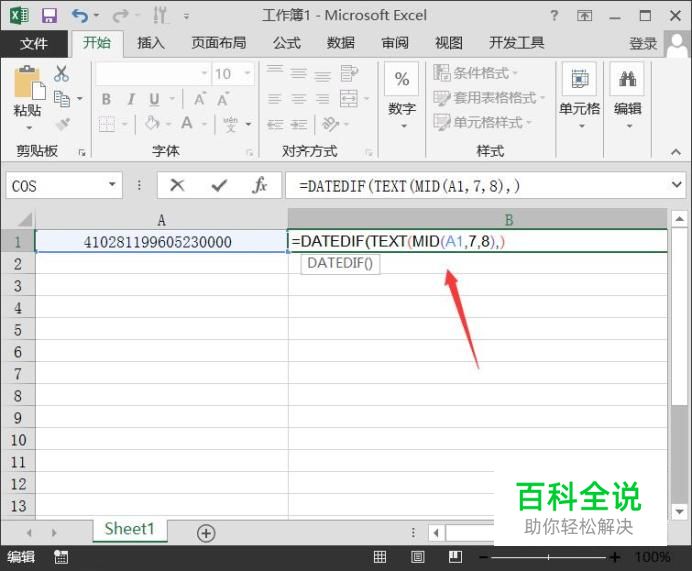
Task: Add a new sheet with plus button
Action: [206, 533]
